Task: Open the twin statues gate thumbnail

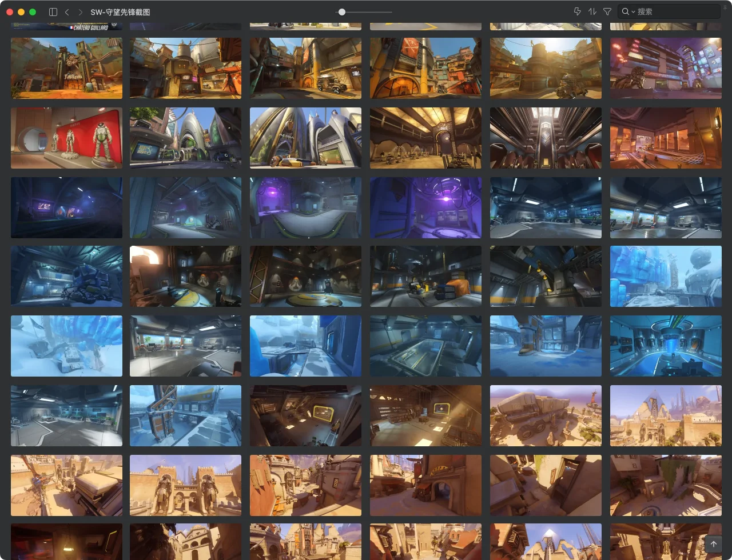Action: coord(185,485)
